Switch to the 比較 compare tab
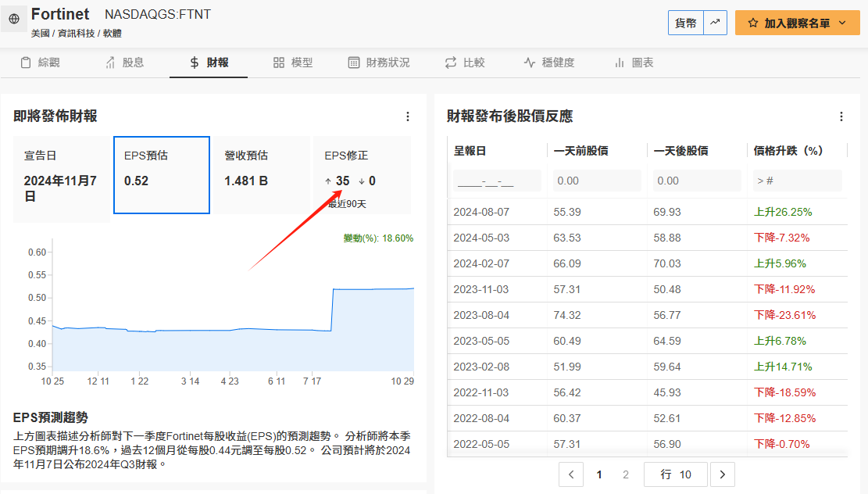This screenshot has height=494, width=868. 465,63
